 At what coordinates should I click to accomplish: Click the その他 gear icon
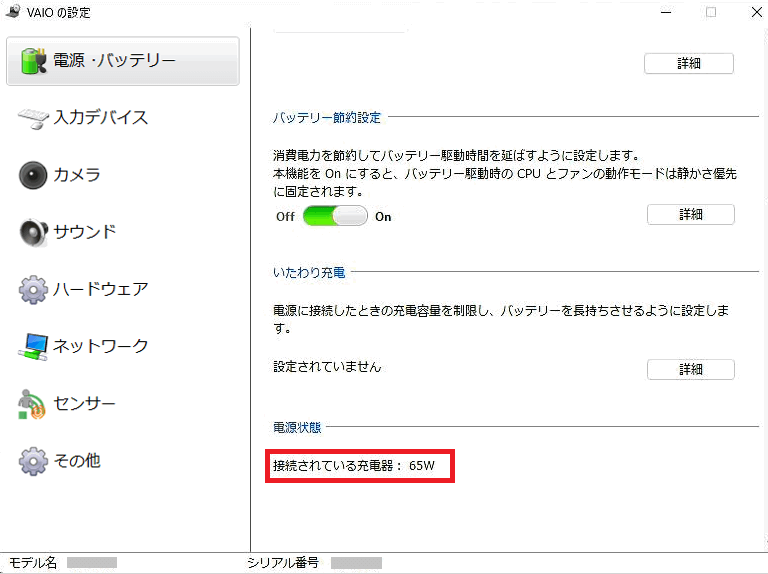tap(33, 461)
